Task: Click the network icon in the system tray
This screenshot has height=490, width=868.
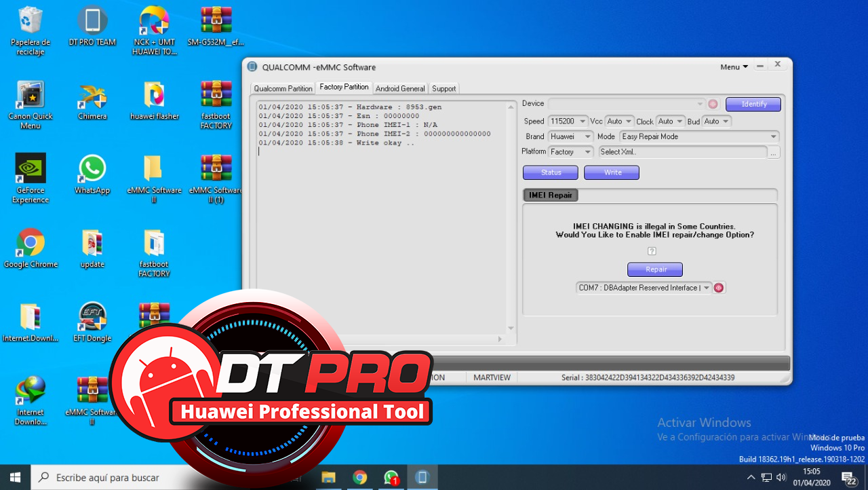Action: click(766, 477)
